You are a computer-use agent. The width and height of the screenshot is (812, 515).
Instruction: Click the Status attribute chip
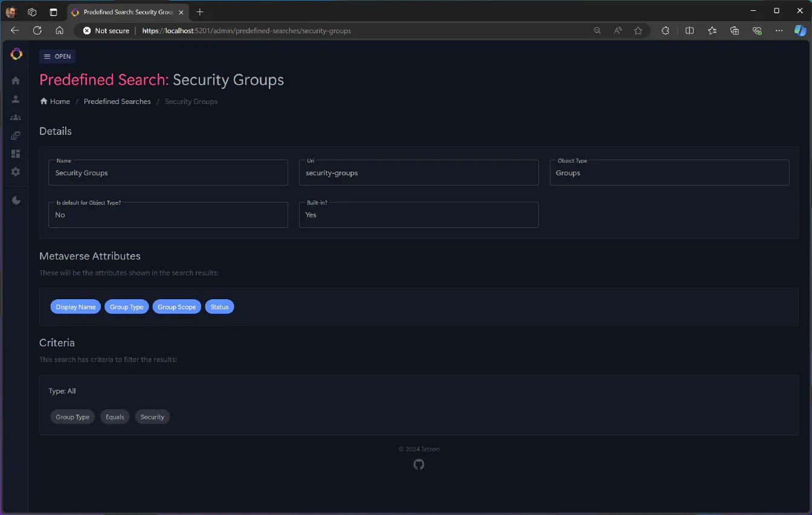(219, 306)
